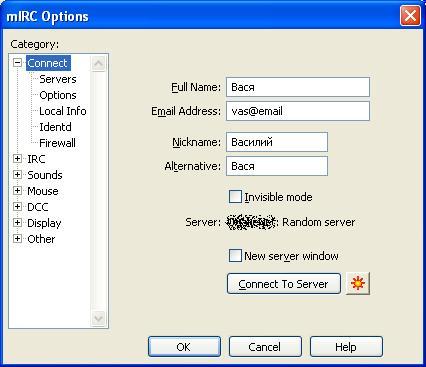This screenshot has height=367, width=426.
Task: Click into the Full Name field
Action: (x=298, y=87)
